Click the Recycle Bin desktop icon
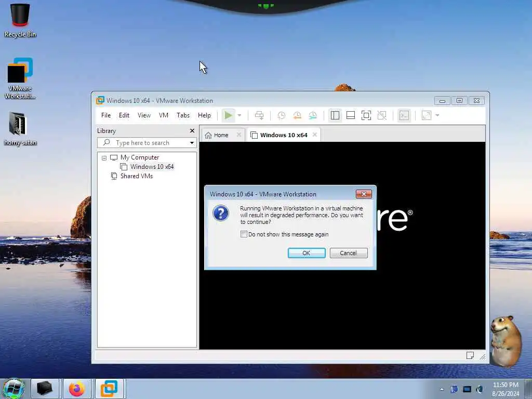Screen dimensions: 532x399 click(x=20, y=20)
